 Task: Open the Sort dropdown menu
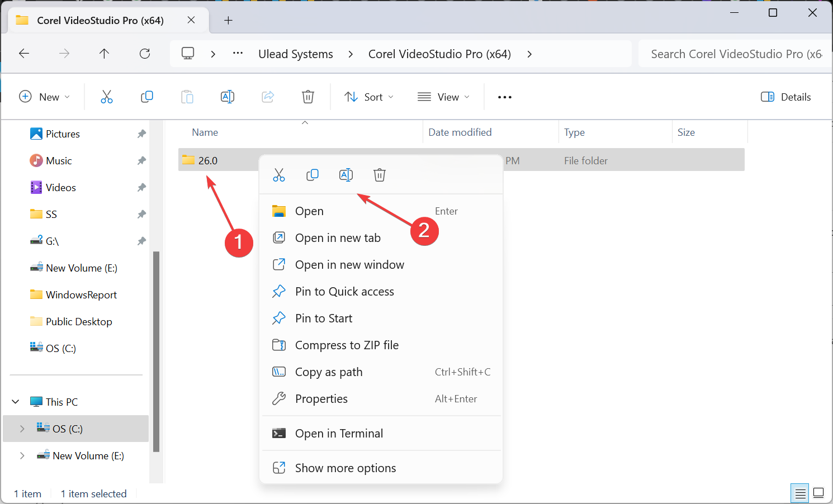[369, 97]
